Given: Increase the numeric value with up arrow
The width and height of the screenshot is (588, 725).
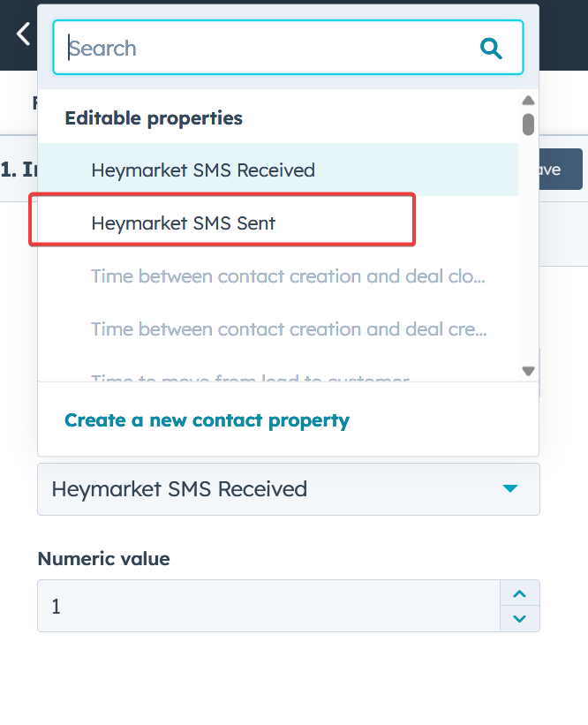Looking at the screenshot, I should coord(520,594).
